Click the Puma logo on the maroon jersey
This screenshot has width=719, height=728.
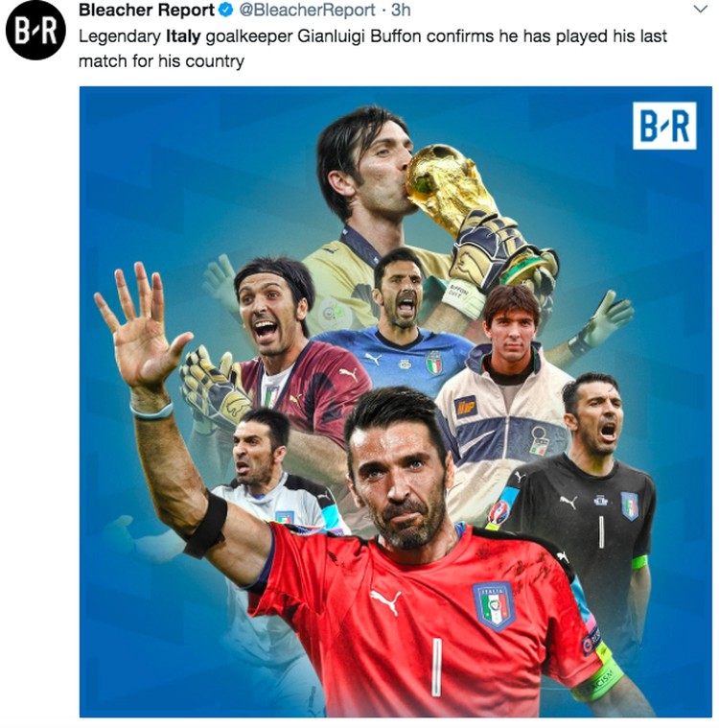349,374
